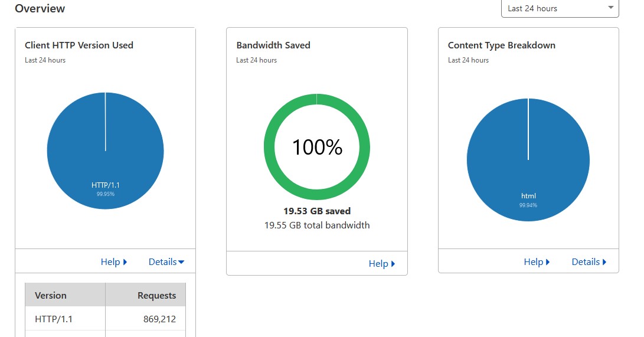Click the 869,212 requests cell
Screen dimensions: 644x337
(x=159, y=319)
